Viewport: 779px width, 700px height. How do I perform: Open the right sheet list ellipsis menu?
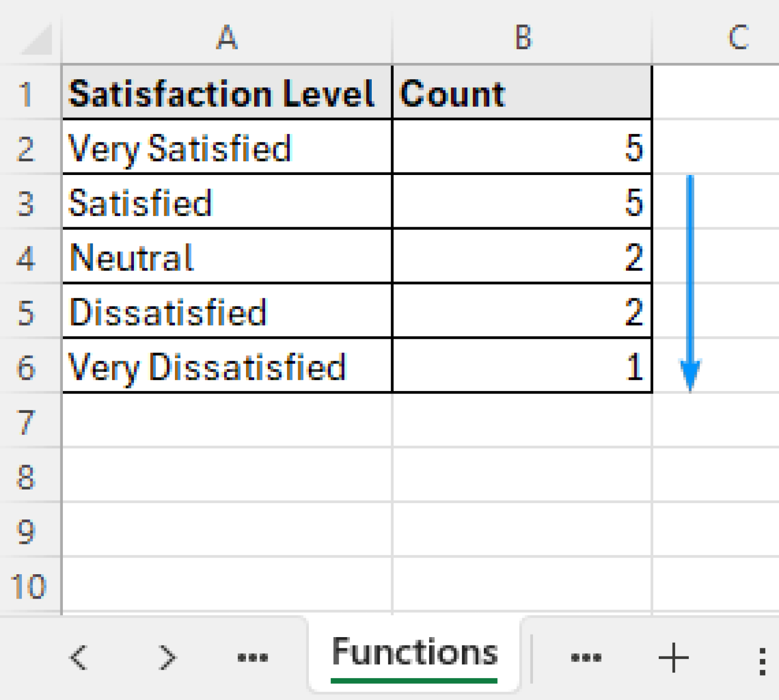point(586,657)
